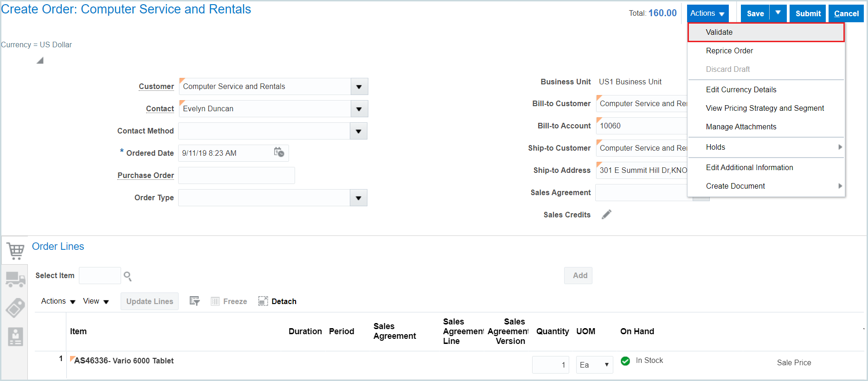
Task: Click the Ship-to Address field
Action: [642, 170]
